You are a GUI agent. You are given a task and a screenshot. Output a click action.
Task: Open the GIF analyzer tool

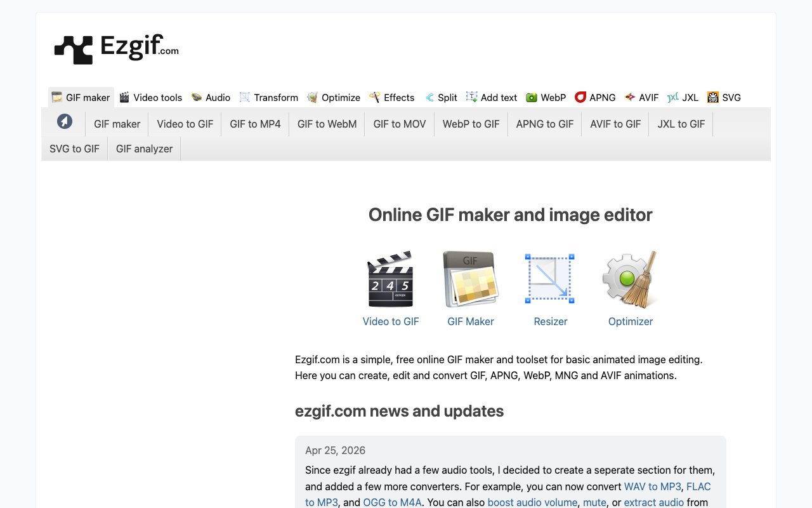click(x=145, y=149)
